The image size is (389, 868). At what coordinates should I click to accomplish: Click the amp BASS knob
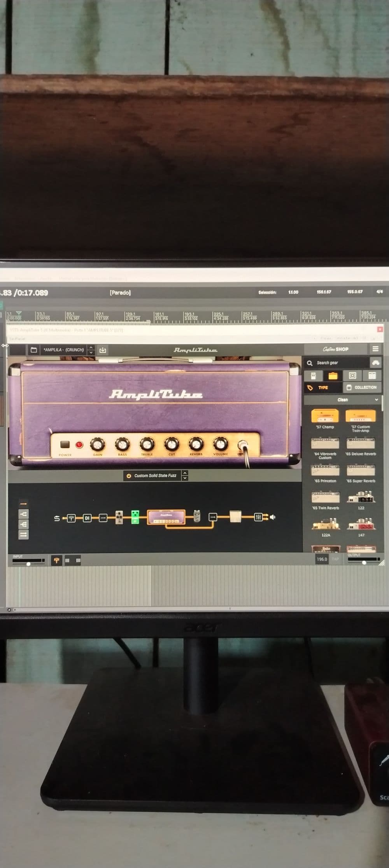click(x=122, y=444)
